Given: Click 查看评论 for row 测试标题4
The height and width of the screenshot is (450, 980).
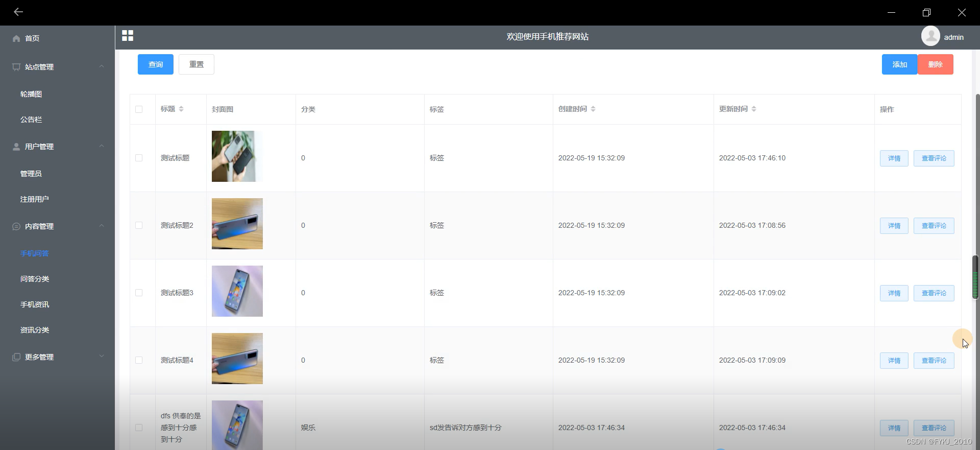Looking at the screenshot, I should coord(934,361).
